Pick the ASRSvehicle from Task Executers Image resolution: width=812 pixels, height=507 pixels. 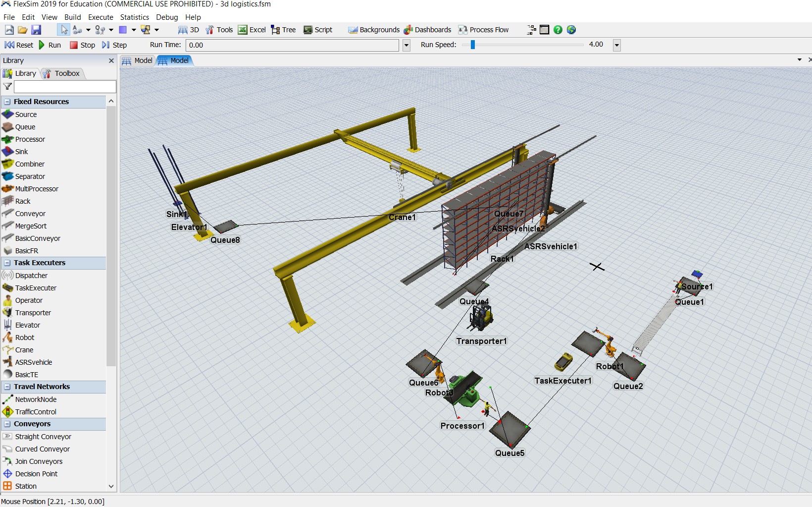[33, 362]
